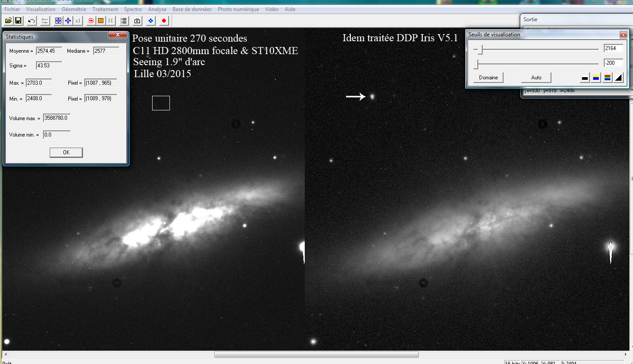Viewport: 633px width, 364px height.
Task: Close the Statistiques dialog
Action: (118, 35)
